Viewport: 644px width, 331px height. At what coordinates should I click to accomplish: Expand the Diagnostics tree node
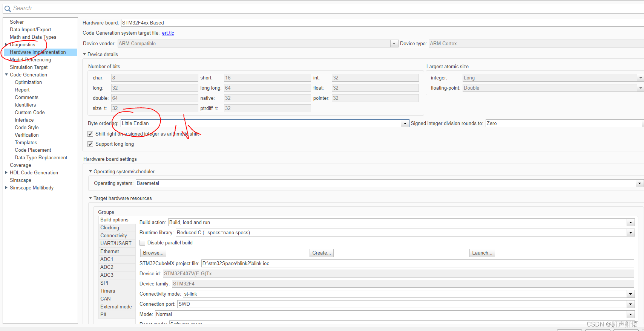click(x=6, y=44)
